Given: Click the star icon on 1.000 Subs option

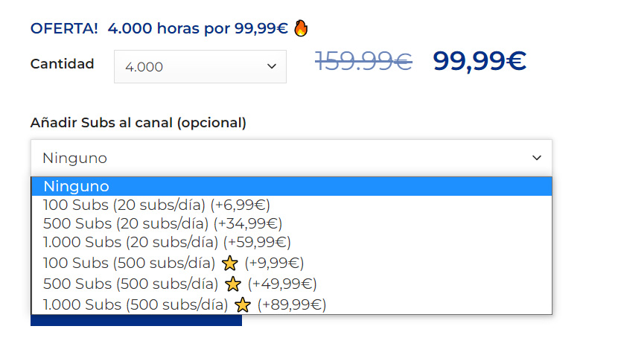Looking at the screenshot, I should (x=243, y=304).
